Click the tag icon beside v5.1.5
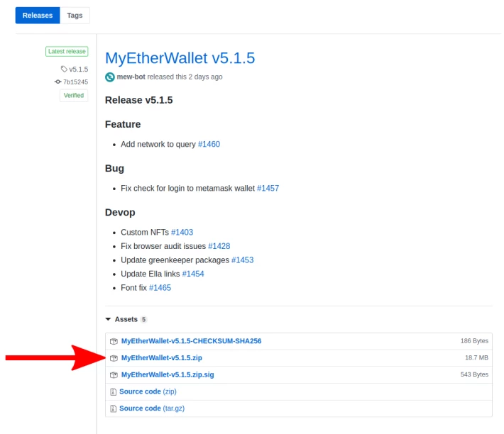 [64, 69]
